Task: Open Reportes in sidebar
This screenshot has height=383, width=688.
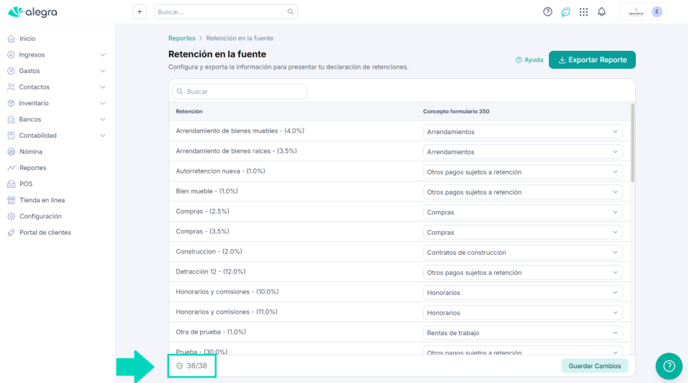Action: coord(32,168)
